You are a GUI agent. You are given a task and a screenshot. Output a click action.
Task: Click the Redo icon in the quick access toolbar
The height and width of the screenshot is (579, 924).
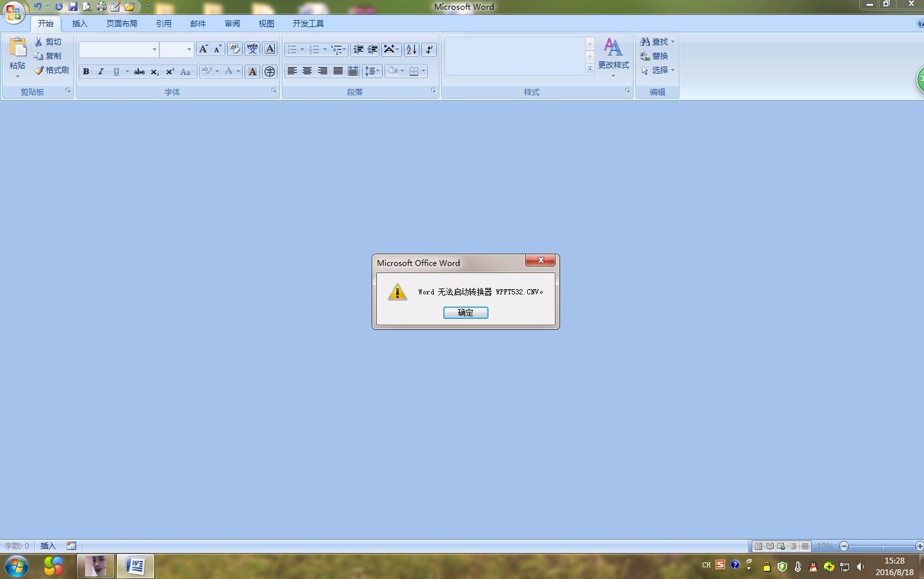click(x=59, y=6)
